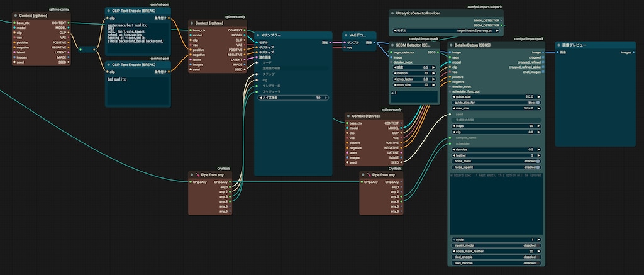Image resolution: width=644 pixels, height=275 pixels.
Task: Decrease max_size with its left arrow
Action: (x=454, y=108)
